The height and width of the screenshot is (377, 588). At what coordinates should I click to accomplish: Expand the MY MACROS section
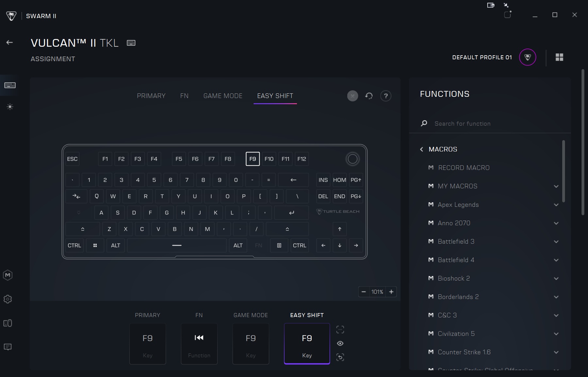556,186
